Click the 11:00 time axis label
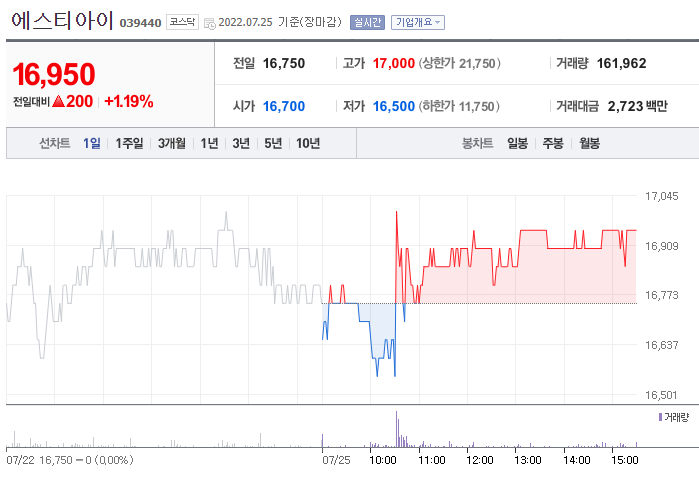 coord(432,460)
